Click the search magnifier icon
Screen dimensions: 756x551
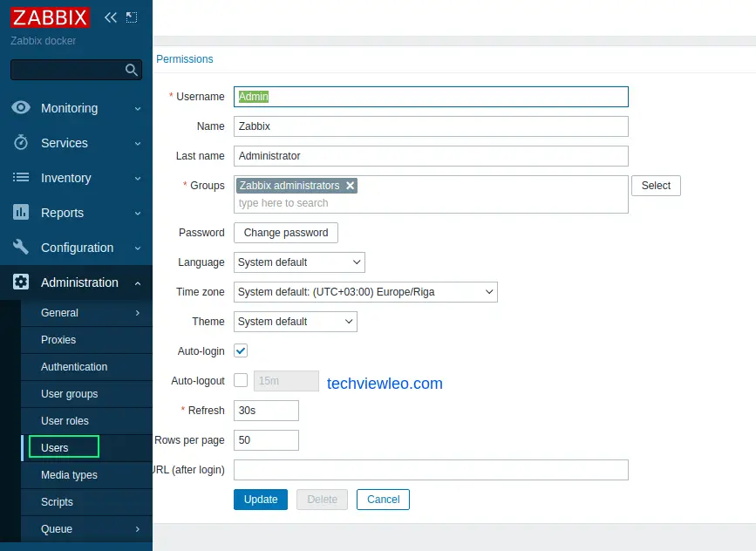[131, 70]
